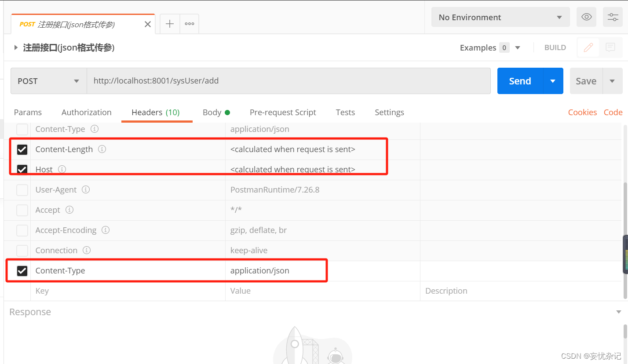This screenshot has width=628, height=364.
Task: Click the BUILD mode button
Action: click(x=555, y=47)
